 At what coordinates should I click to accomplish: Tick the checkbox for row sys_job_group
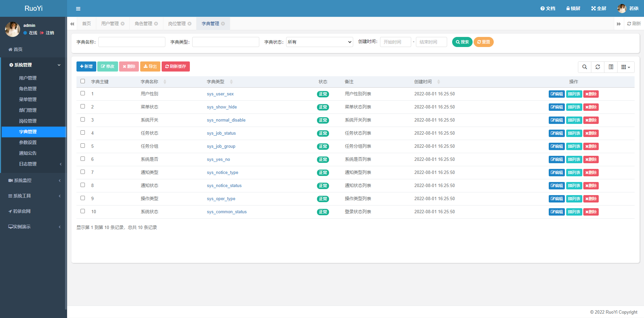pos(83,146)
